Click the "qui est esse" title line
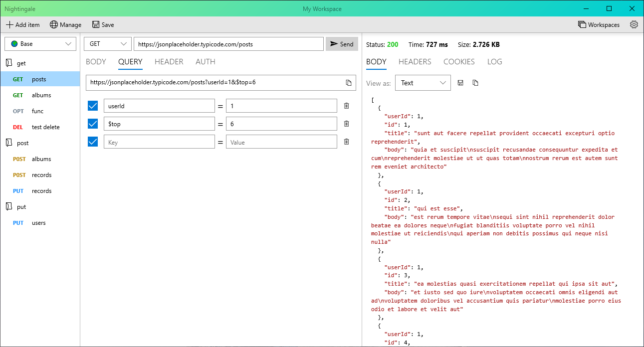Viewport: 644px width, 347px height. click(424, 208)
